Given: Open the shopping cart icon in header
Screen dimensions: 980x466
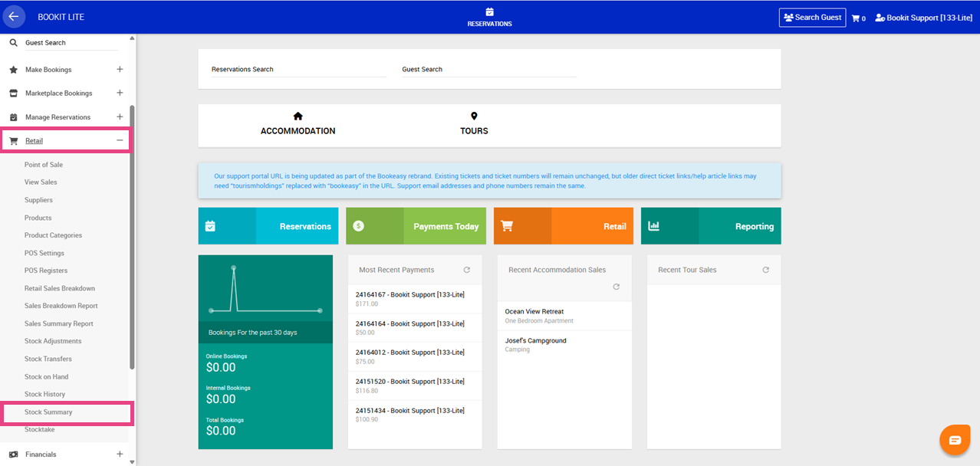Looking at the screenshot, I should [855, 18].
